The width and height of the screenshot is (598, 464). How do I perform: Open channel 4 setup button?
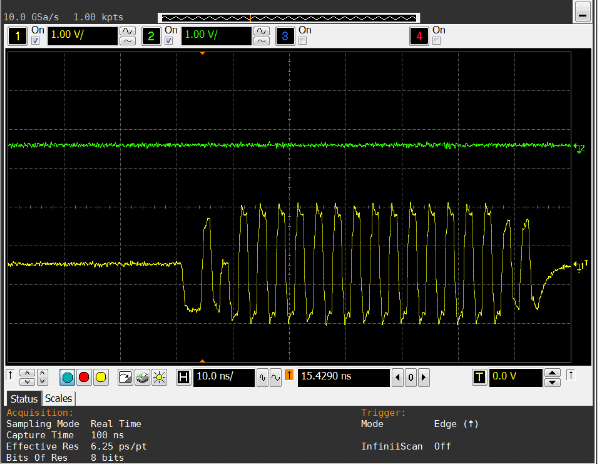coord(419,36)
